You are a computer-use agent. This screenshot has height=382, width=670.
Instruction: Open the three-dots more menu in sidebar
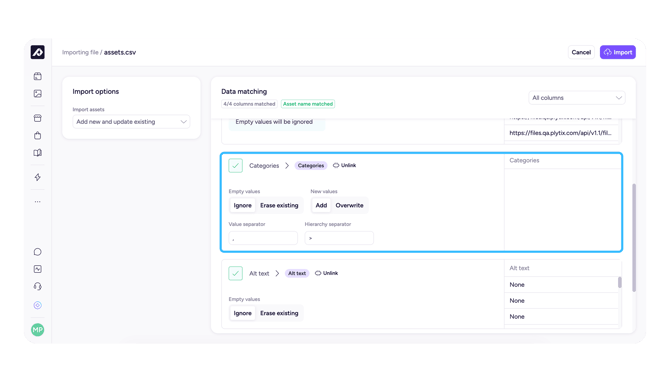click(38, 202)
